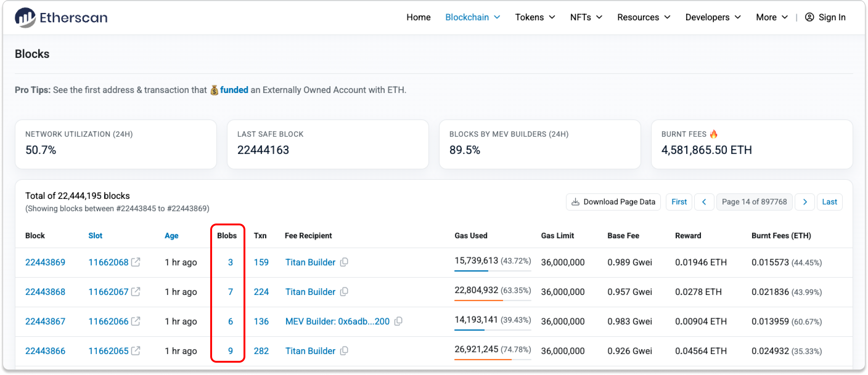
Task: Open slot 11662068 external link icon
Action: [135, 262]
